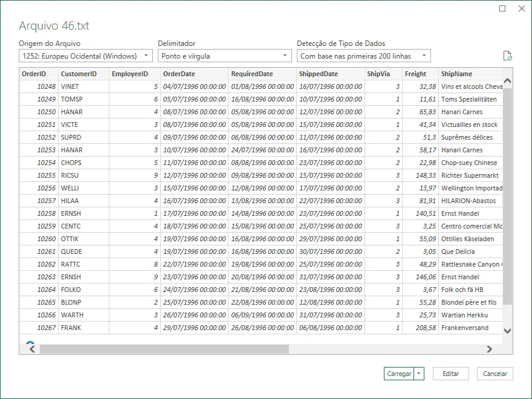Select the EmployeeID column header
This screenshot has height=399, width=532.
[135, 74]
